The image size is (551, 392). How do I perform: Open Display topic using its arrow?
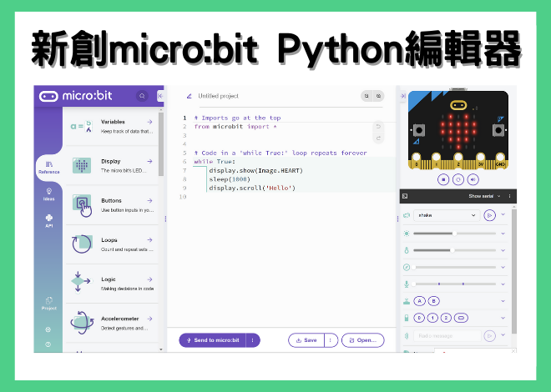coord(149,161)
